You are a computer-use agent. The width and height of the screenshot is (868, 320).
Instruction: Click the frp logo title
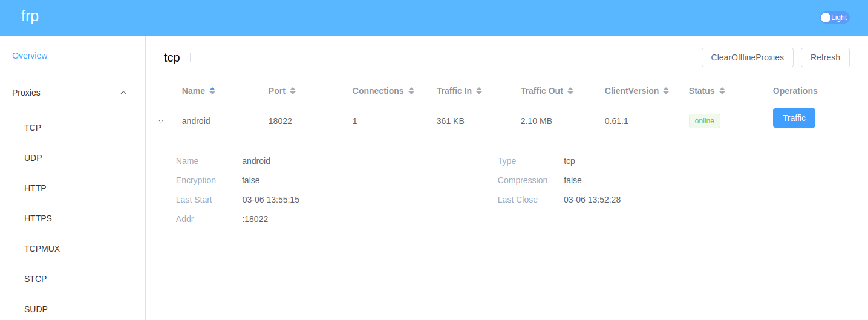tap(30, 16)
